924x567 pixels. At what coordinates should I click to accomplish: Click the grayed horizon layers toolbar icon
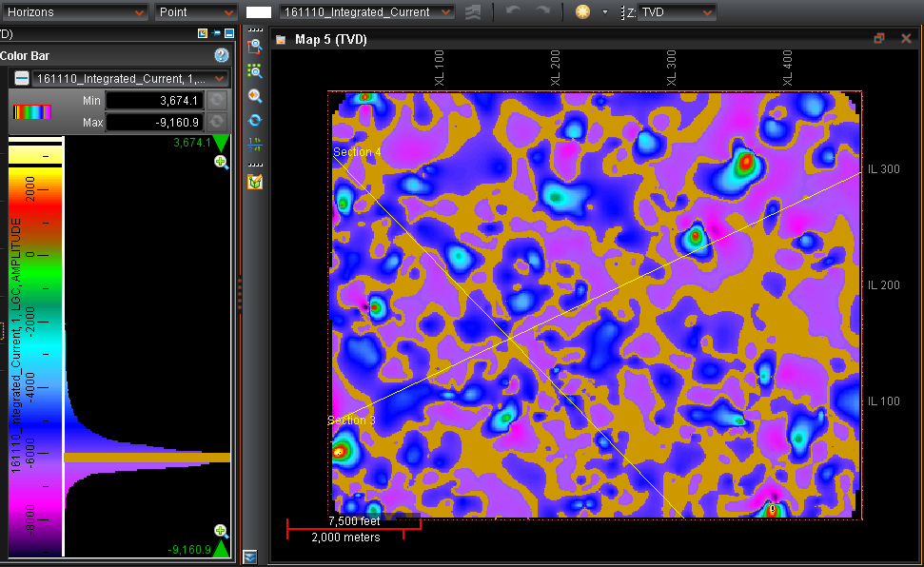point(473,11)
